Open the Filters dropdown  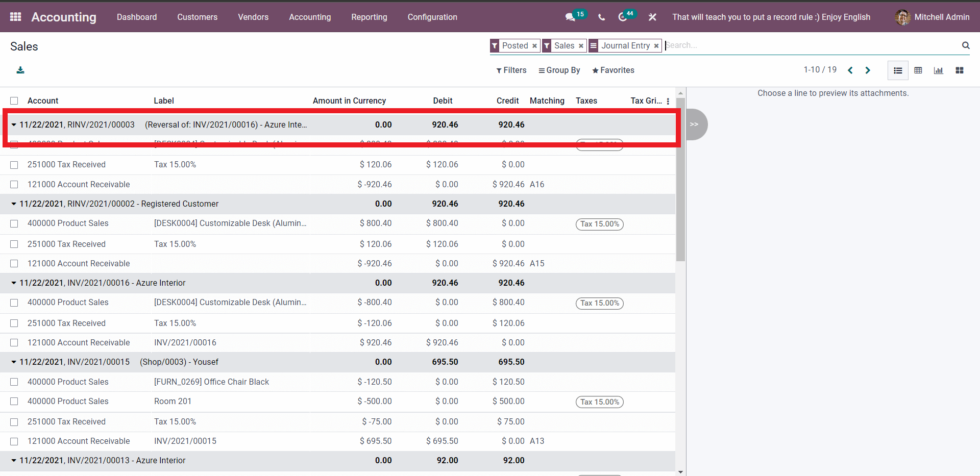(x=511, y=70)
